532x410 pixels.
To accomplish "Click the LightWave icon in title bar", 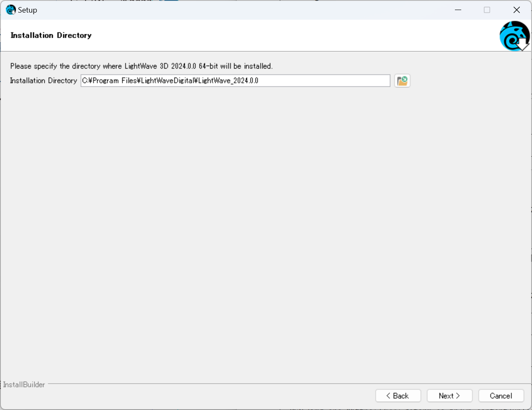I will click(x=10, y=10).
